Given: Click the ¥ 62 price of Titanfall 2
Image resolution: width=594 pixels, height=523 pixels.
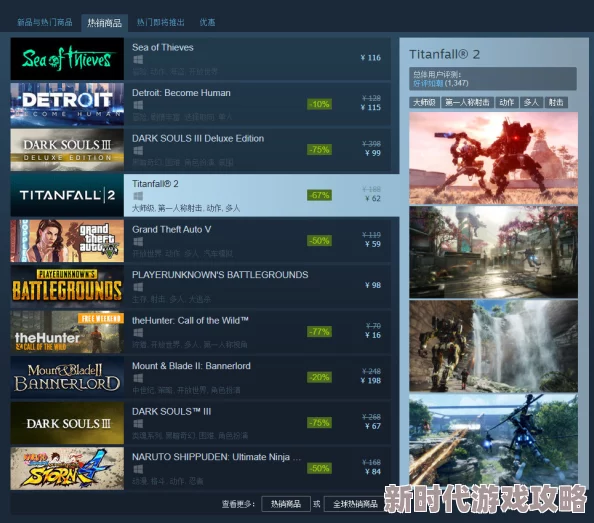Looking at the screenshot, I should [x=373, y=198].
